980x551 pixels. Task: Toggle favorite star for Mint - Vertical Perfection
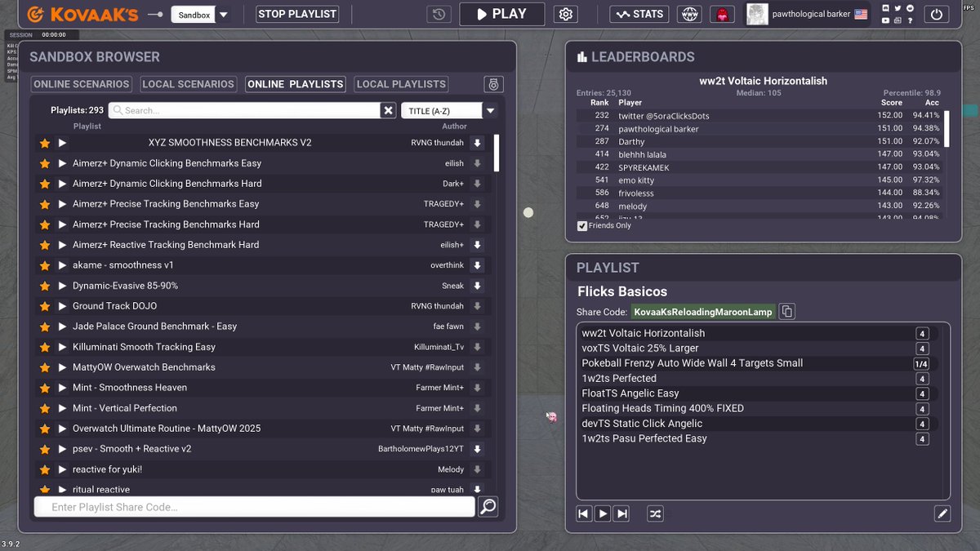point(44,408)
